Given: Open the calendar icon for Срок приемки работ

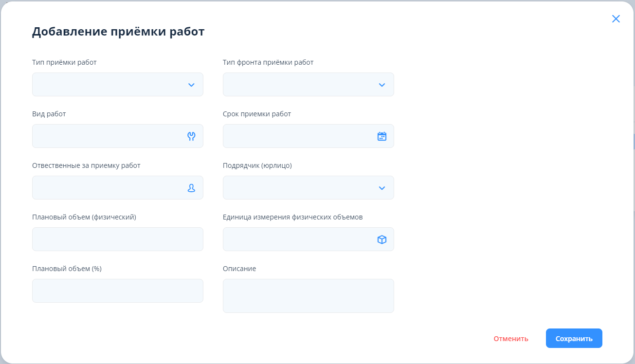Looking at the screenshot, I should [x=382, y=136].
